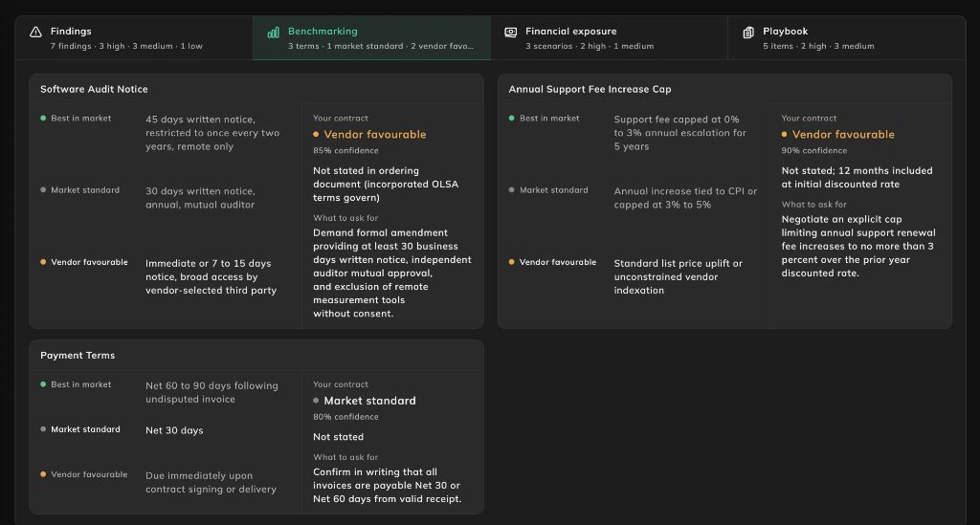Click "Not stated; 12 months included" text
The height and width of the screenshot is (525, 980).
click(x=857, y=177)
